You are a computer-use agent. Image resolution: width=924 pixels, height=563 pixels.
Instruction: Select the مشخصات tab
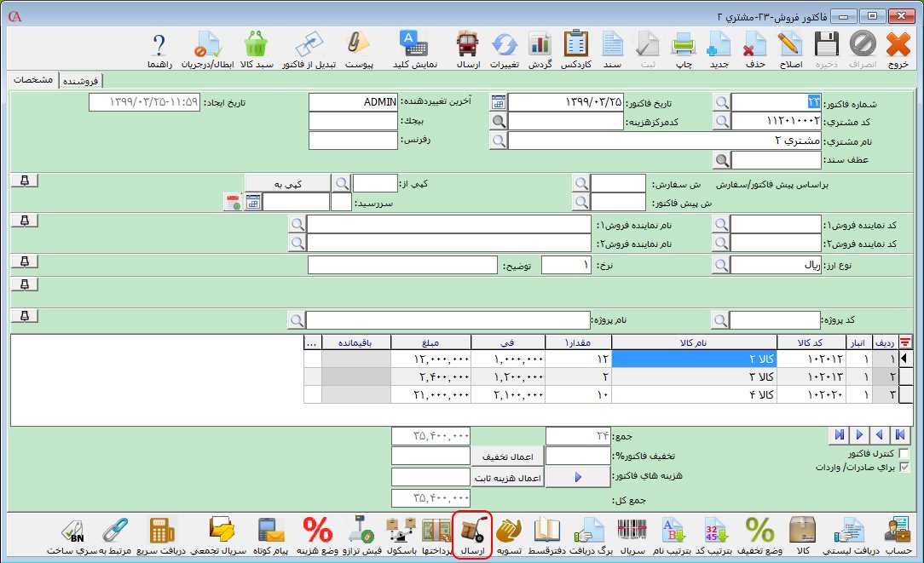coord(34,79)
